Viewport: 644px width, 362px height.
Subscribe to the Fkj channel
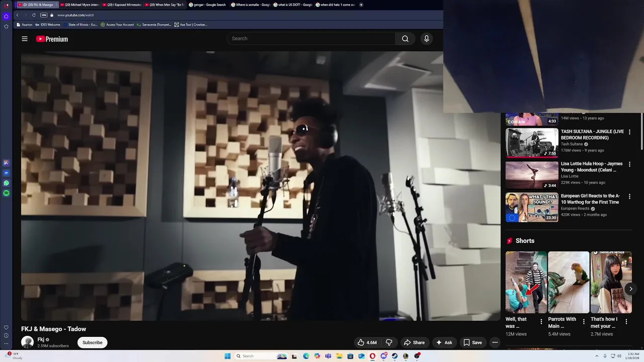tap(92, 342)
